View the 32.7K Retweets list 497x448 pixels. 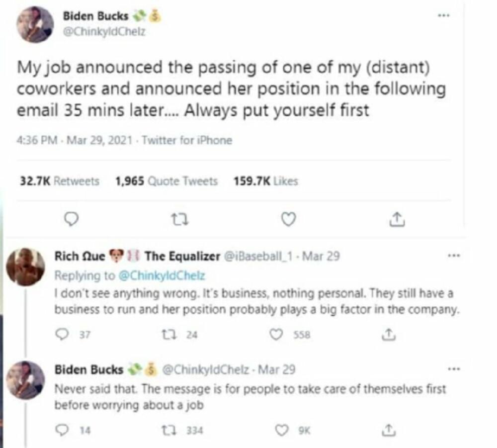coord(60,181)
